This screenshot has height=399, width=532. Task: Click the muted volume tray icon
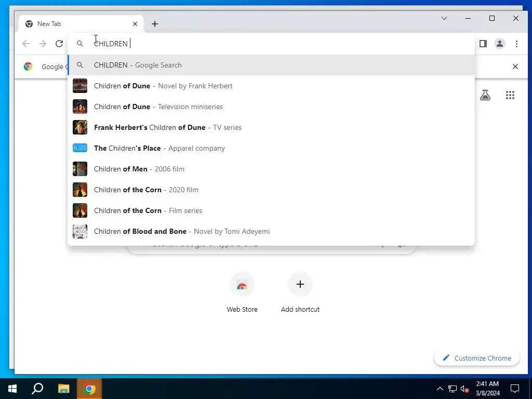pyautogui.click(x=465, y=389)
